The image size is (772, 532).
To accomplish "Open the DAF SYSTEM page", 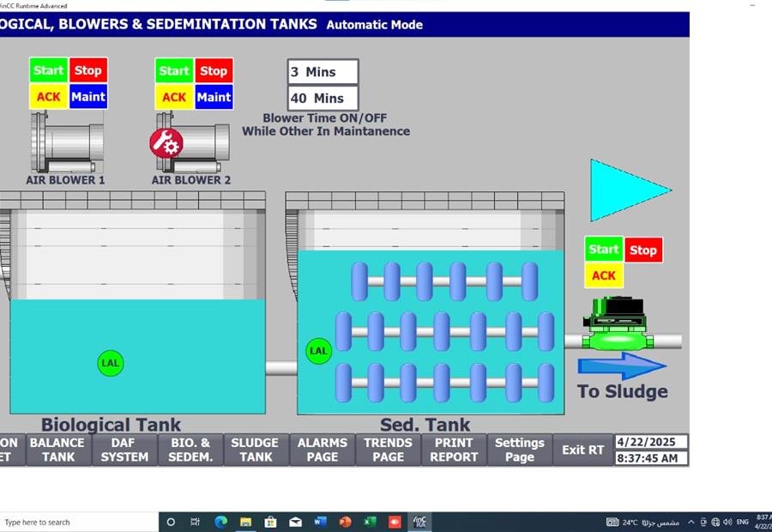I will tap(124, 450).
